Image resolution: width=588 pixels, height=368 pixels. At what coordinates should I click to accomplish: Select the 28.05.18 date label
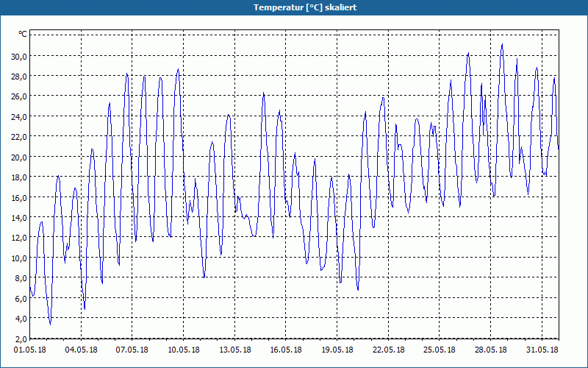click(490, 350)
